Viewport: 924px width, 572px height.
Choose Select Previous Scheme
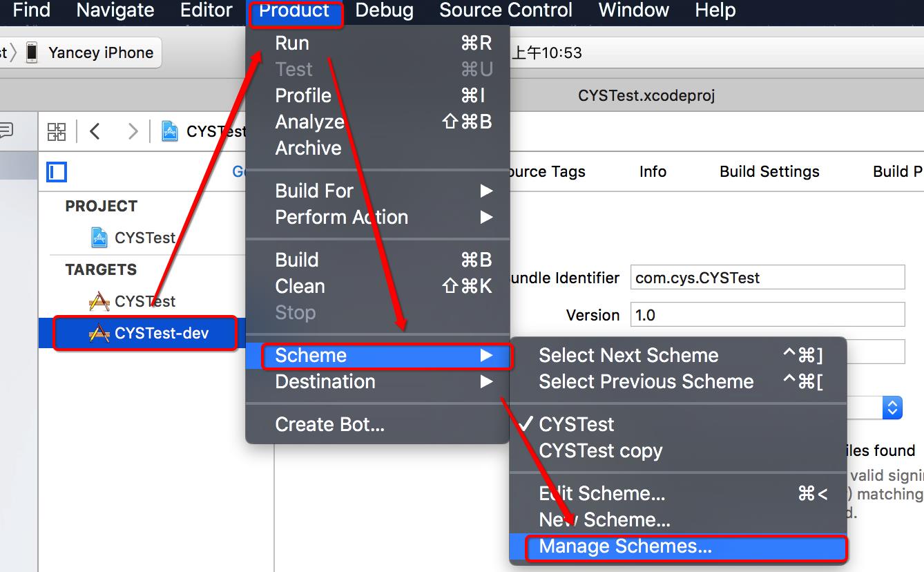(x=678, y=381)
